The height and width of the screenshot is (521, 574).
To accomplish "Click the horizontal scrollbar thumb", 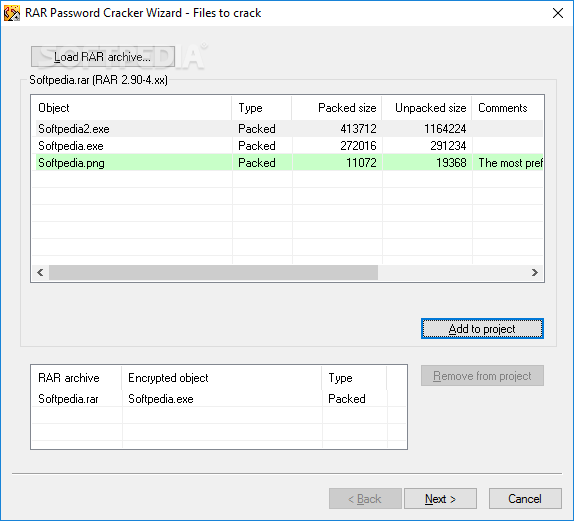I will tap(213, 272).
